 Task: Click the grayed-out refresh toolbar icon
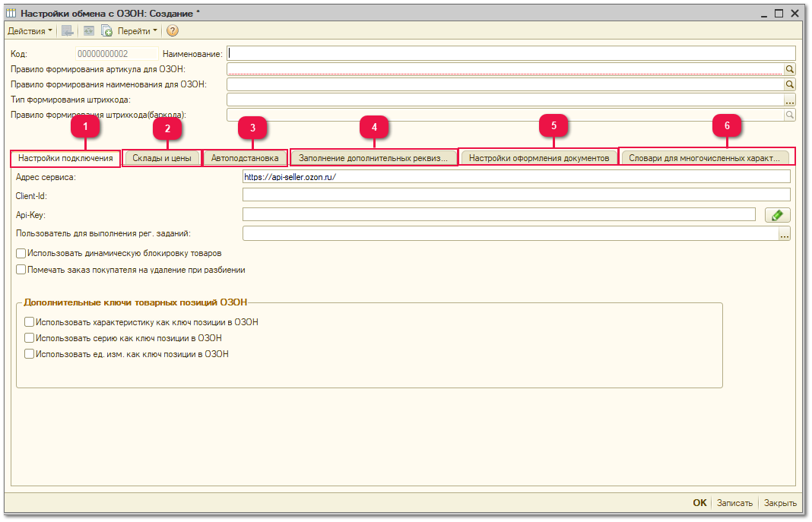88,31
